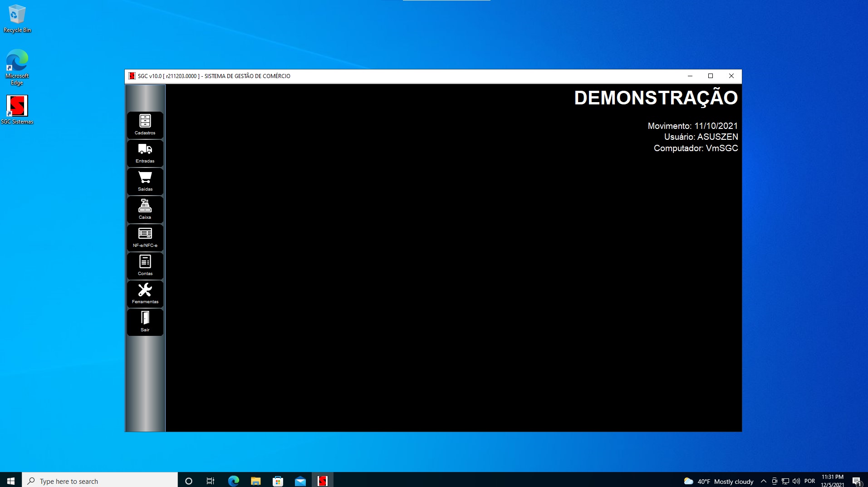Open the NF-e/NFC-e invoices module
This screenshot has width=868, height=487.
(x=145, y=237)
